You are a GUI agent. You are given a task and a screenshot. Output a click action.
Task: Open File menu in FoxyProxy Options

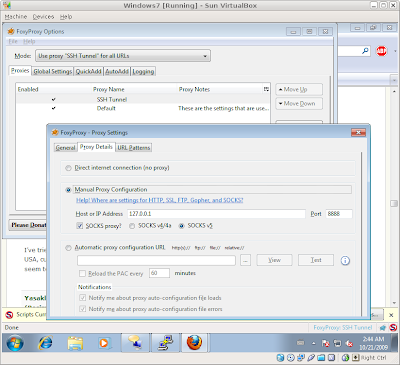coord(13,41)
